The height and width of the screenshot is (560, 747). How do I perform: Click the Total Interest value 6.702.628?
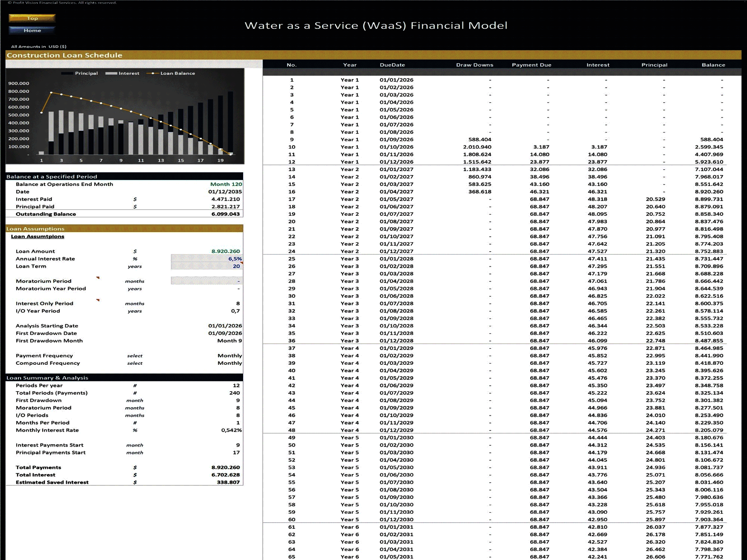tap(226, 475)
